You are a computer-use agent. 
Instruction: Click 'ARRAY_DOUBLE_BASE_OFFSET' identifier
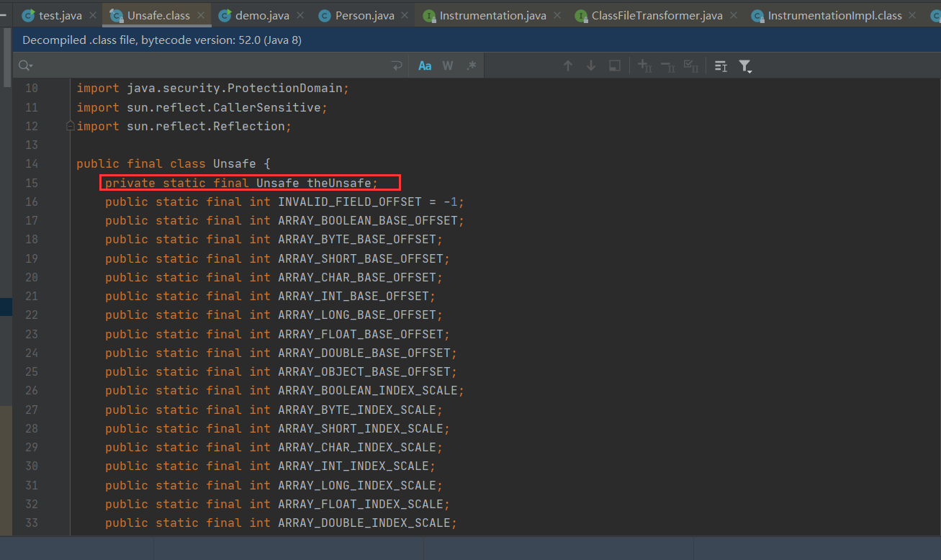click(364, 353)
